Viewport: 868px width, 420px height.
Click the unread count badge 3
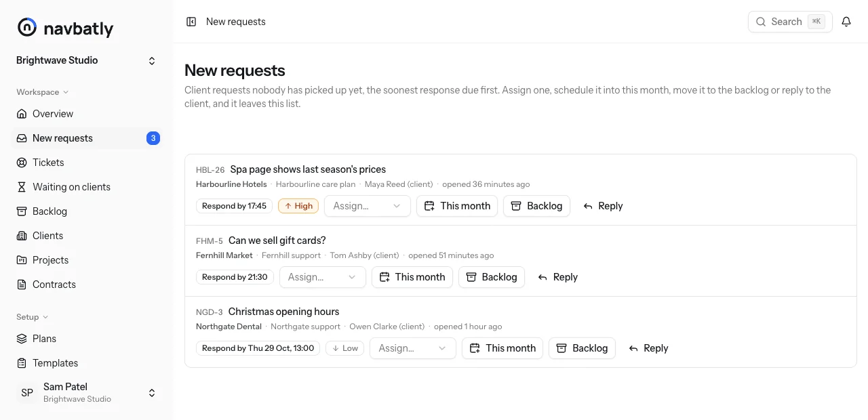pos(153,138)
